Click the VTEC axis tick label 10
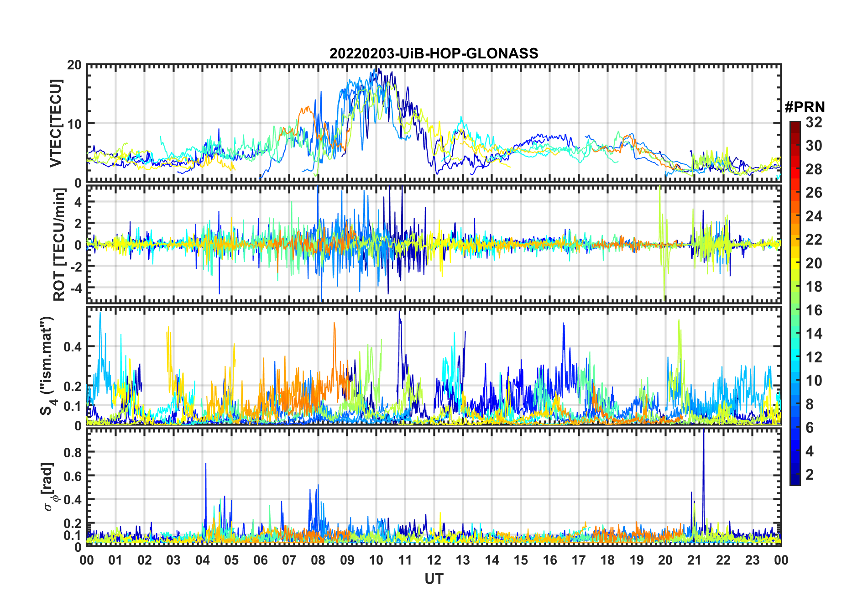The height and width of the screenshot is (607, 868). pos(75,124)
